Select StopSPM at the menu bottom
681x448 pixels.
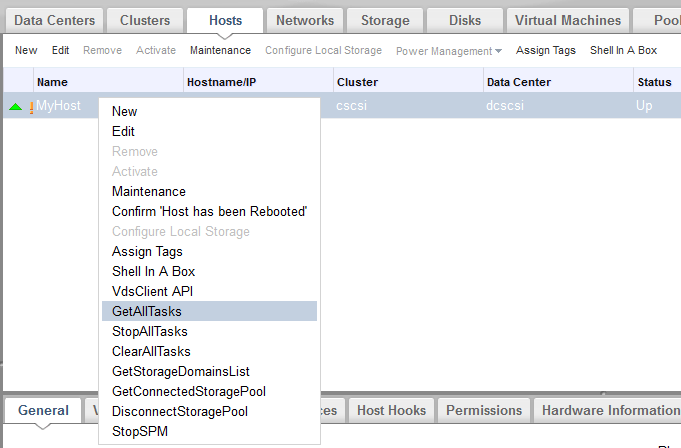tap(140, 431)
